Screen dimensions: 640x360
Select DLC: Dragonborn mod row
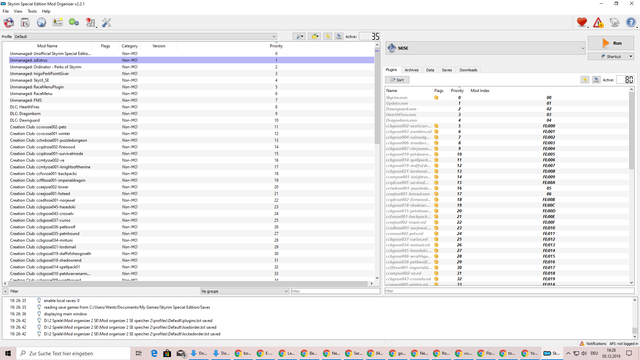tap(191, 113)
